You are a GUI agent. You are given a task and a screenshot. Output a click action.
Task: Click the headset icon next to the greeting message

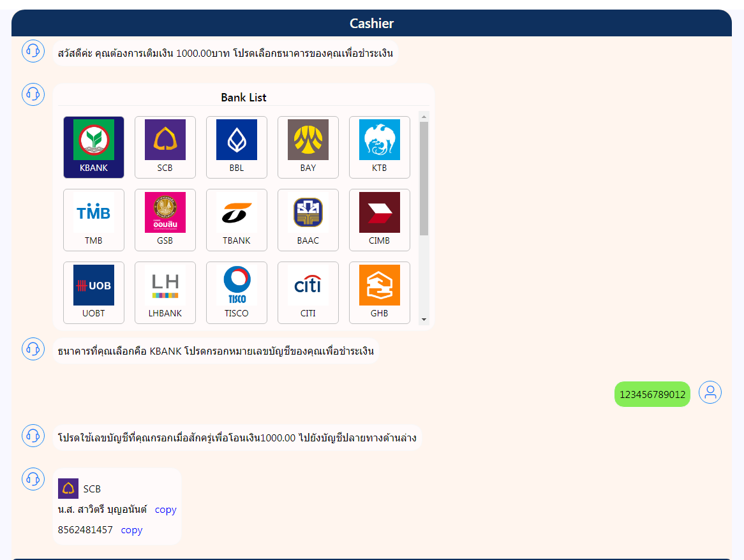click(x=33, y=51)
